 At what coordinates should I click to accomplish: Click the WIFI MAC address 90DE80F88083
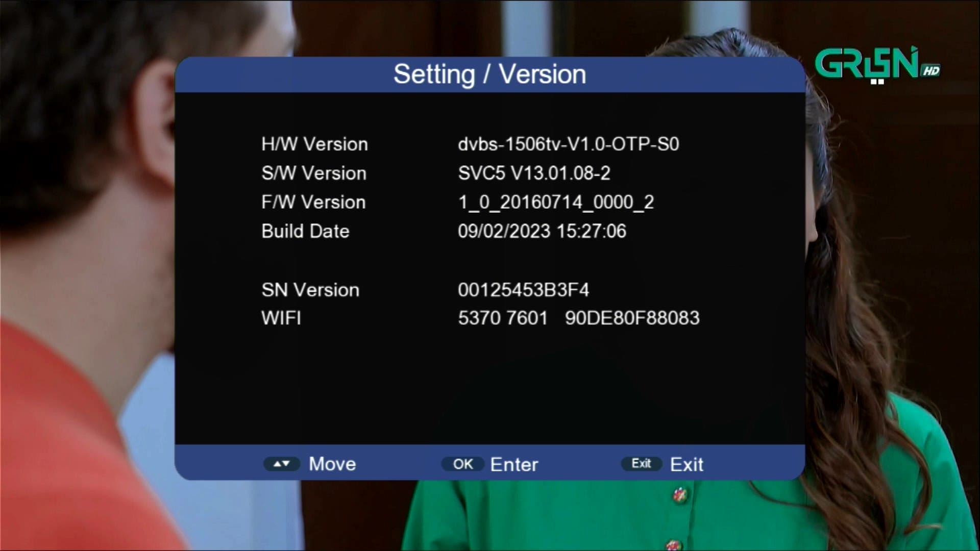coord(632,318)
